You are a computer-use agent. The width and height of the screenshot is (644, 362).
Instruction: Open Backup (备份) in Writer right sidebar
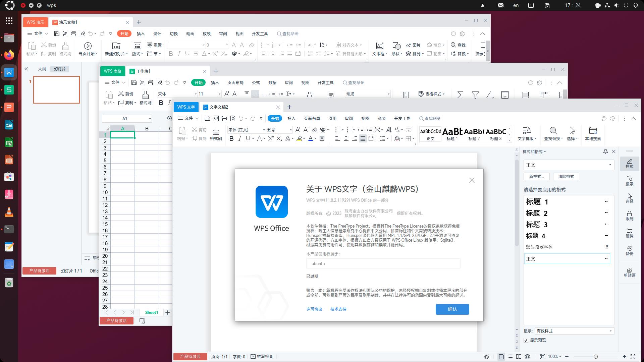pyautogui.click(x=629, y=250)
